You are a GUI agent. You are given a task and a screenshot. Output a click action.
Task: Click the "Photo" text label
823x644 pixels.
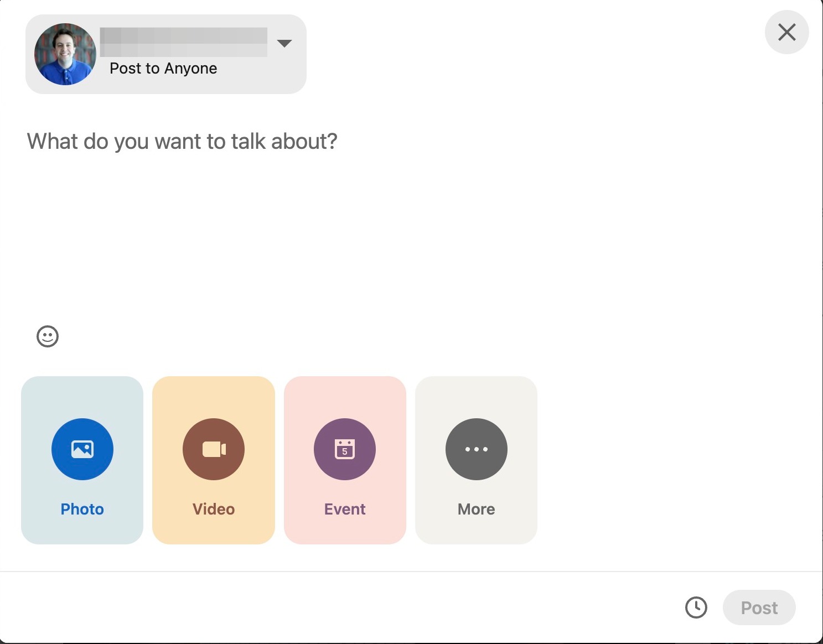tap(82, 509)
